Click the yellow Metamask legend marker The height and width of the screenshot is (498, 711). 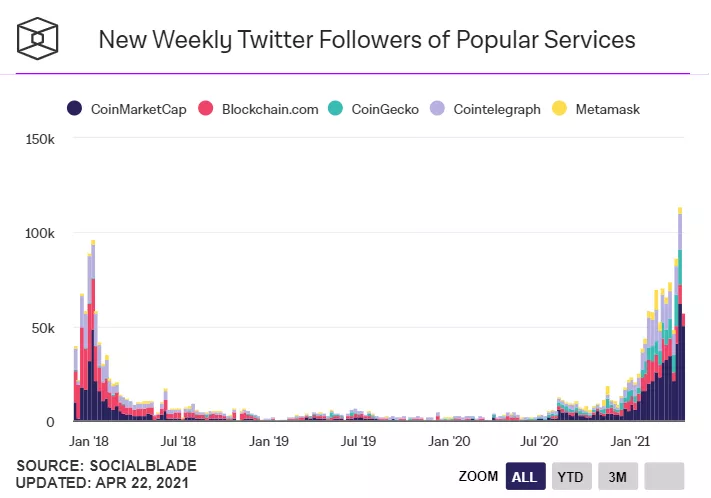tap(559, 109)
